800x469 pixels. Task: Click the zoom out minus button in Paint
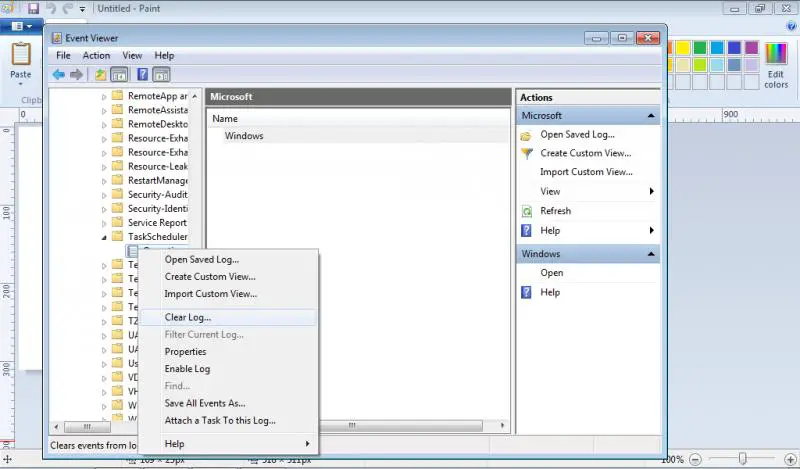(x=695, y=460)
